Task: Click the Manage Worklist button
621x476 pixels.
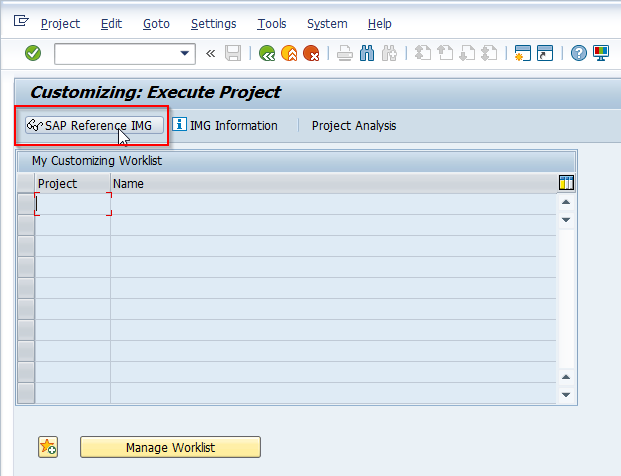Action: (x=170, y=447)
